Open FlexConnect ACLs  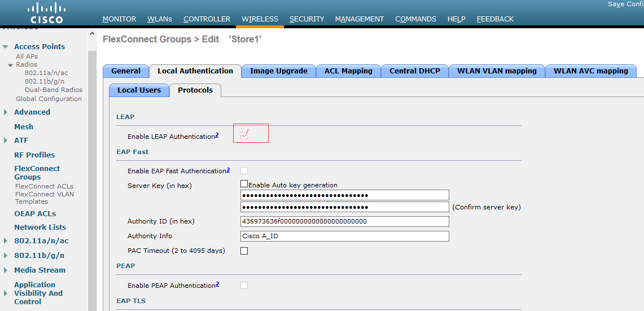[x=44, y=186]
